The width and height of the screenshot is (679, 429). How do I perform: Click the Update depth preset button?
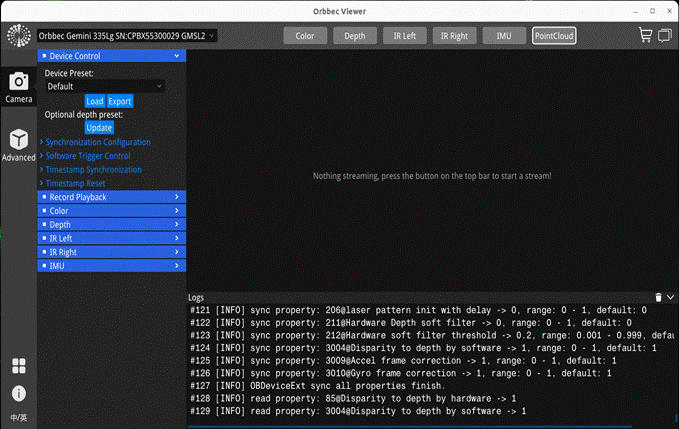click(x=99, y=128)
